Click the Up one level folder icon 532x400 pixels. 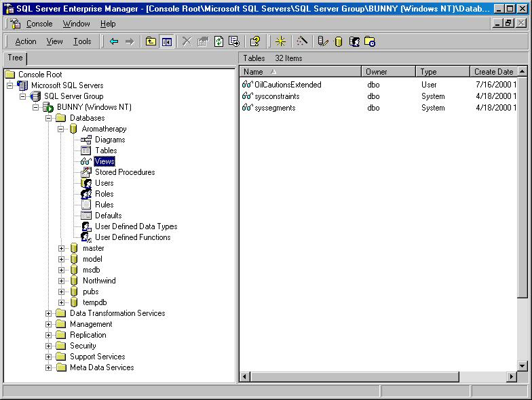click(x=151, y=42)
